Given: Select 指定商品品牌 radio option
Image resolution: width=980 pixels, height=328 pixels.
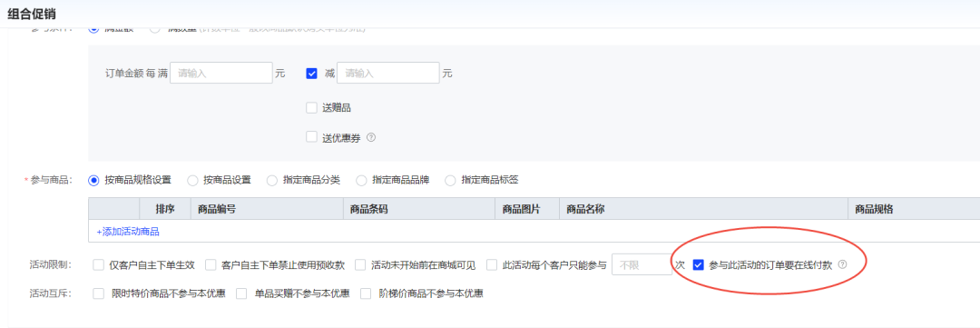Looking at the screenshot, I should 361,180.
